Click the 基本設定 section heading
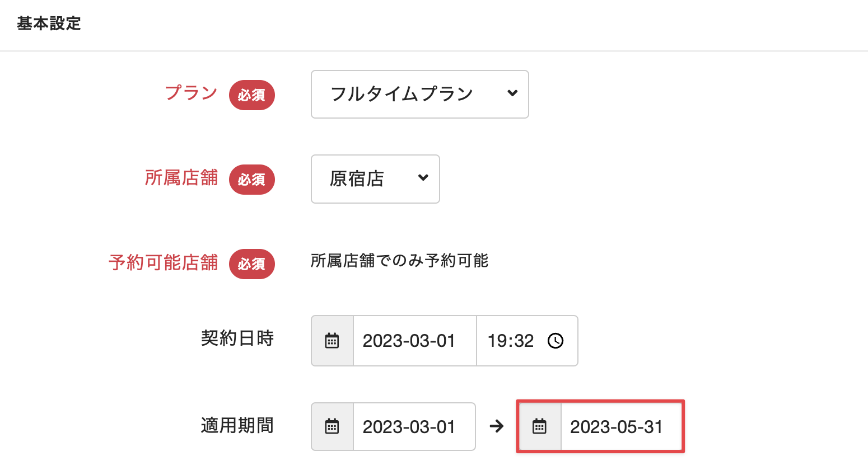The height and width of the screenshot is (461, 868). [x=49, y=23]
